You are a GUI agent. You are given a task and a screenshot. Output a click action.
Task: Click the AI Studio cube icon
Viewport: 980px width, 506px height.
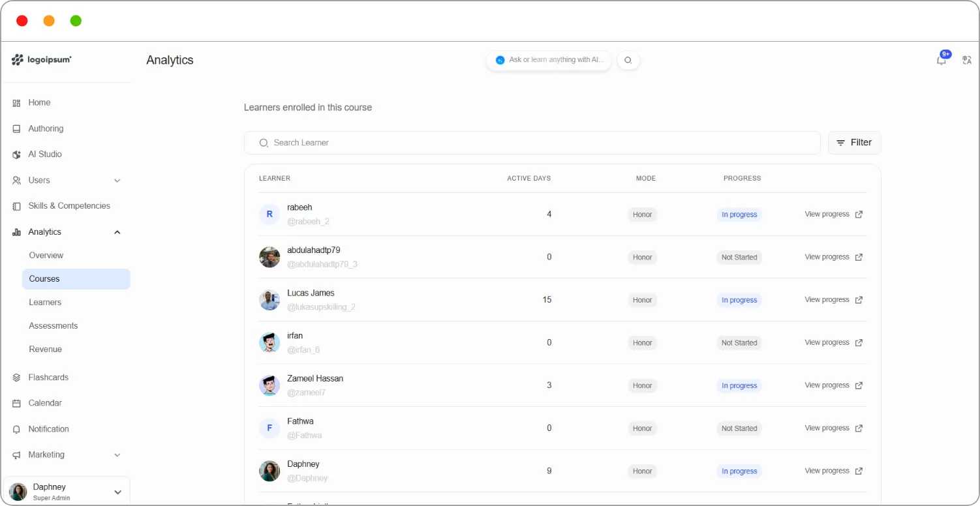pos(17,155)
